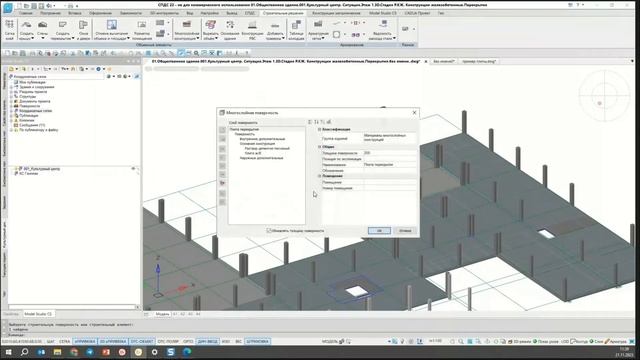Viewport: 640px width, 360px height.
Task: Click the Добавить траверсу ribbon tool
Action: [275, 29]
